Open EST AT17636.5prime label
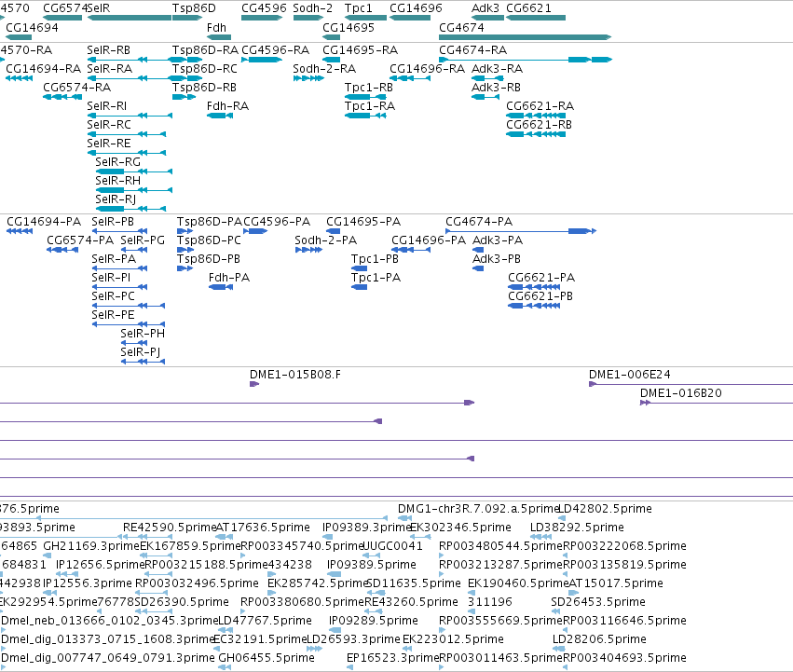Screen dimensions: 793x672 tap(263, 528)
